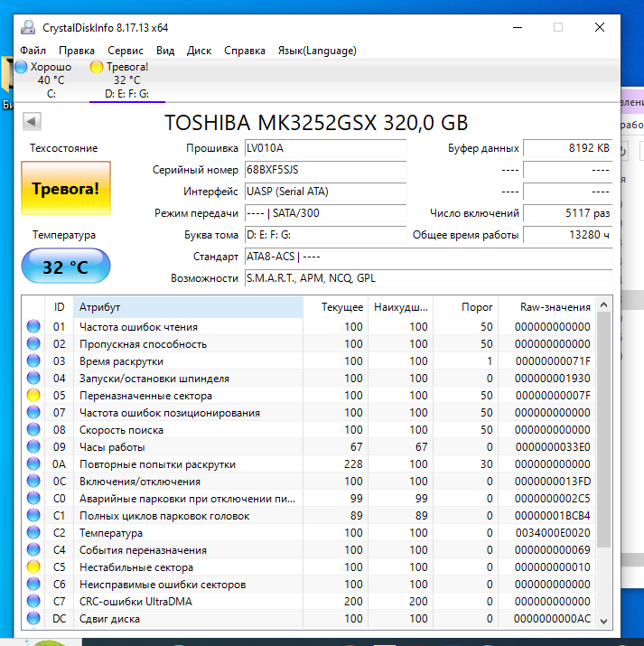Viewport: 644px width, 646px height.
Task: Click yellow status circle for attribute C5
Action: (x=33, y=566)
